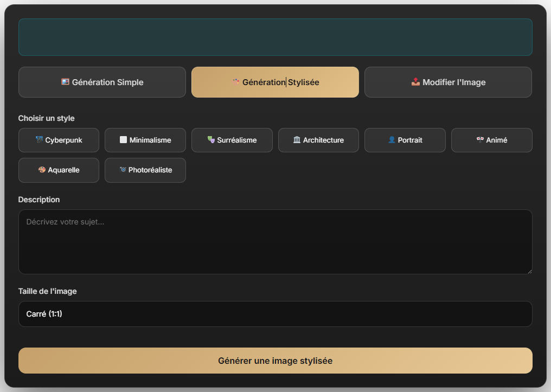This screenshot has width=551, height=392.
Task: Switch to the Génération Simple tab
Action: (102, 82)
